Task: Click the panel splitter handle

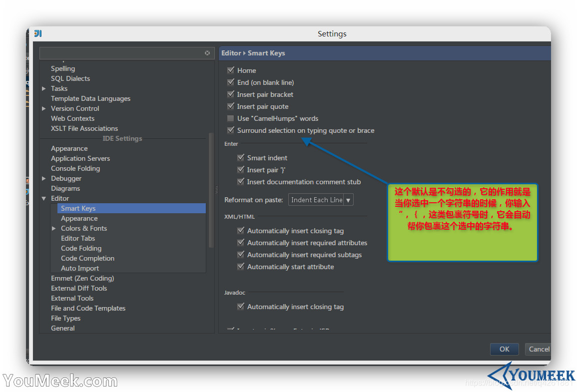Action: (x=216, y=190)
